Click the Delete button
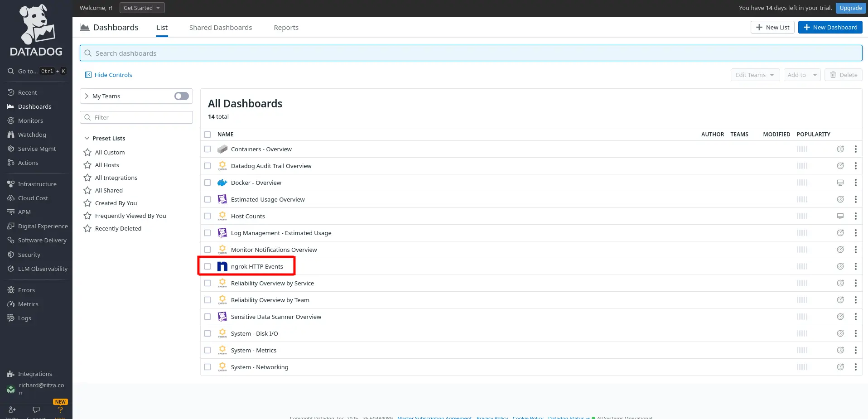This screenshot has width=868, height=419. (x=843, y=75)
